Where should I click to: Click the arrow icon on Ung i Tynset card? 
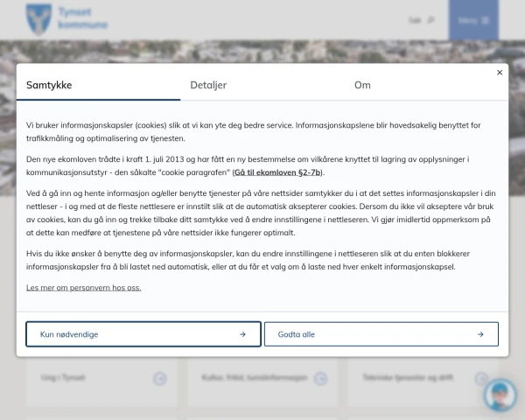[x=160, y=379]
